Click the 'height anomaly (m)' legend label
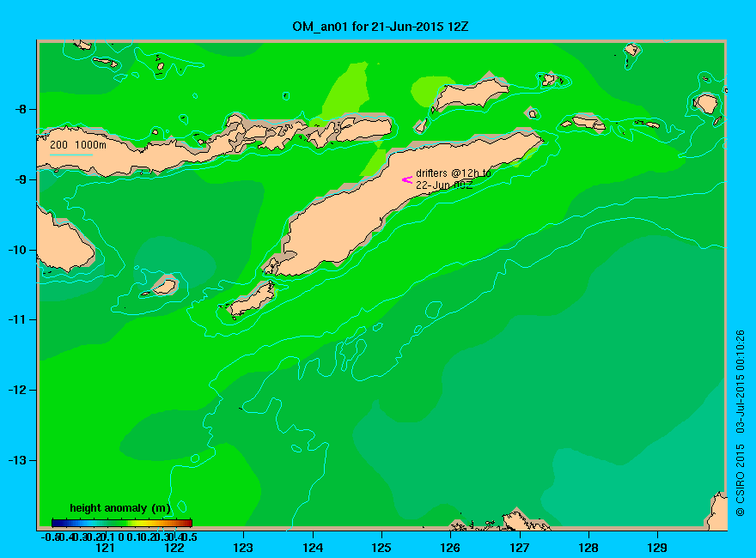The image size is (756, 558). (120, 508)
